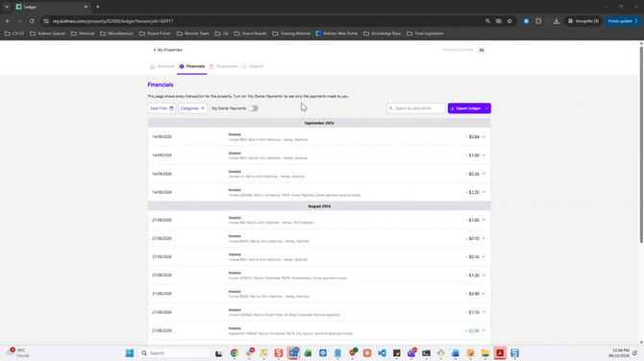Select the Financials tab
The image size is (644, 361).
[x=192, y=66]
